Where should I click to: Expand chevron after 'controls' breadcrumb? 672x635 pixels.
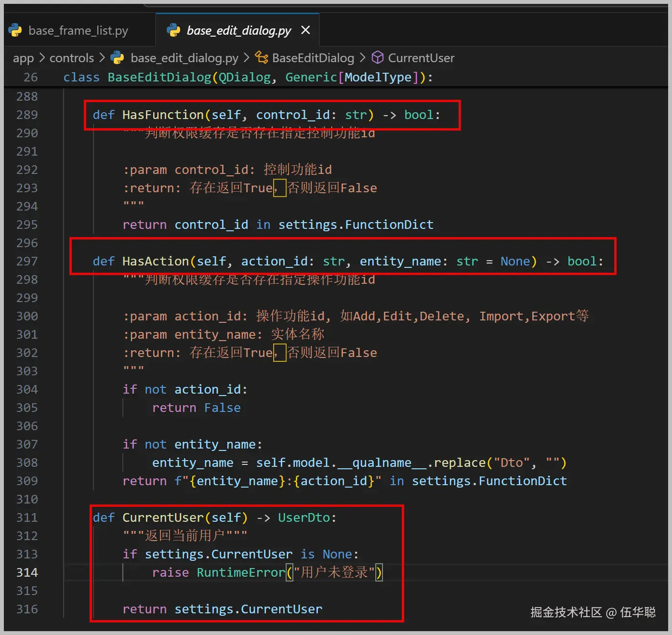[x=102, y=58]
